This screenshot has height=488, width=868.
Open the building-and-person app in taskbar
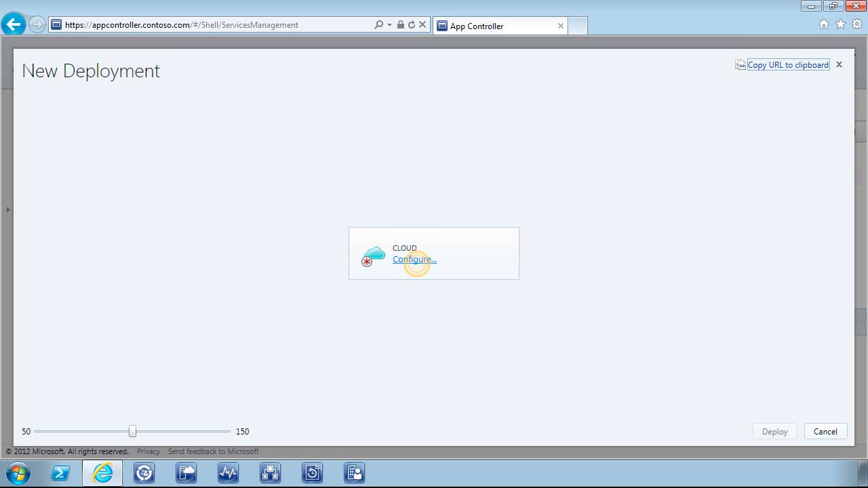tap(354, 473)
